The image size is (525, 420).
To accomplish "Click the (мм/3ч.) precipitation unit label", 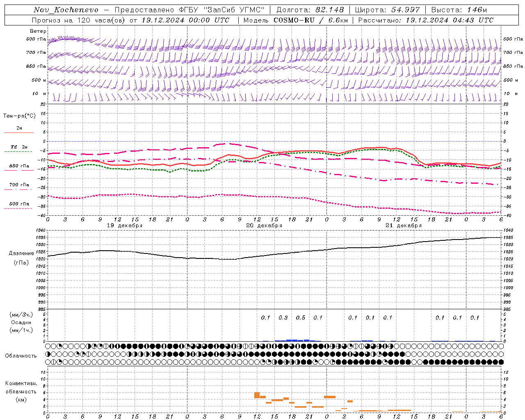I will click(21, 315).
